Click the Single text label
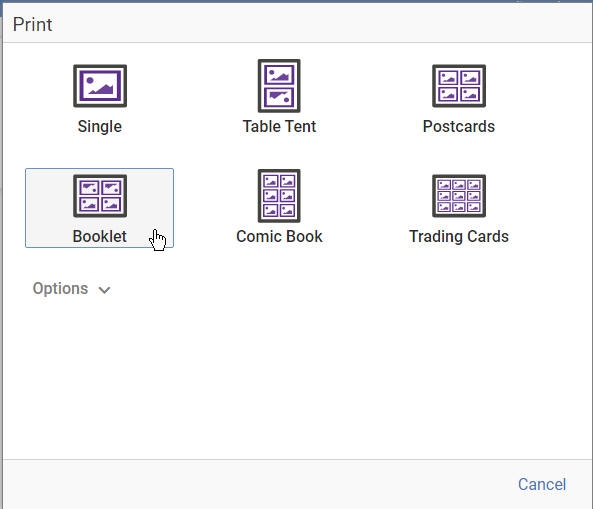This screenshot has width=593, height=509. click(100, 126)
